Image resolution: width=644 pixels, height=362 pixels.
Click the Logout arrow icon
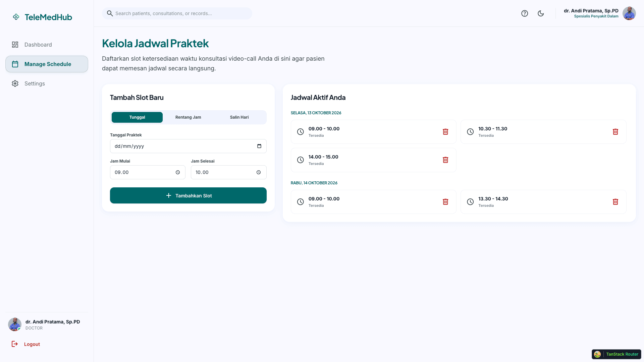(x=15, y=344)
